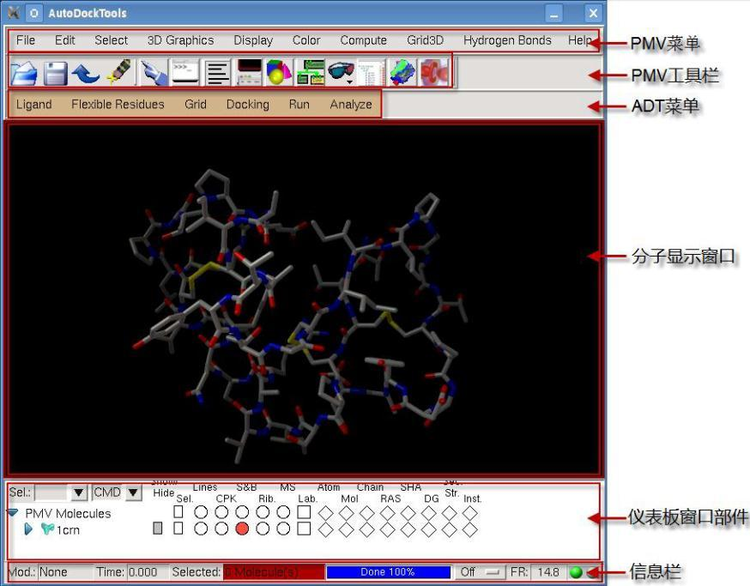Screen dimensions: 750x586
Task: Toggle the 3D stereo glasses icon
Action: [341, 72]
